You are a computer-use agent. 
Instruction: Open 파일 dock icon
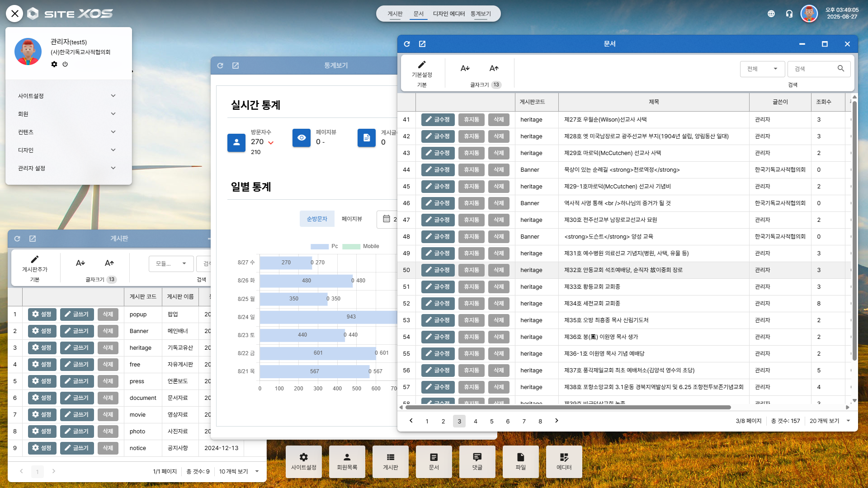[x=521, y=462]
